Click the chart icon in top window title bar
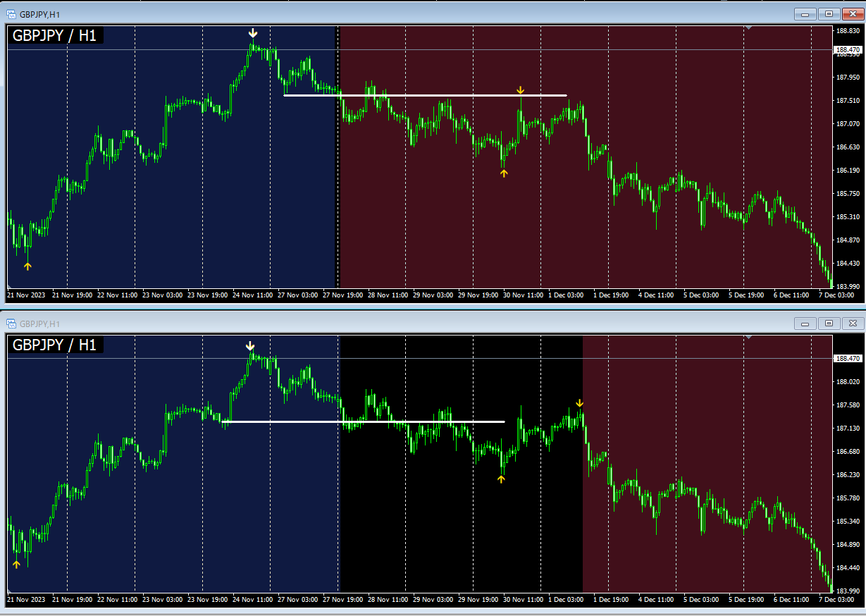 tap(12, 13)
